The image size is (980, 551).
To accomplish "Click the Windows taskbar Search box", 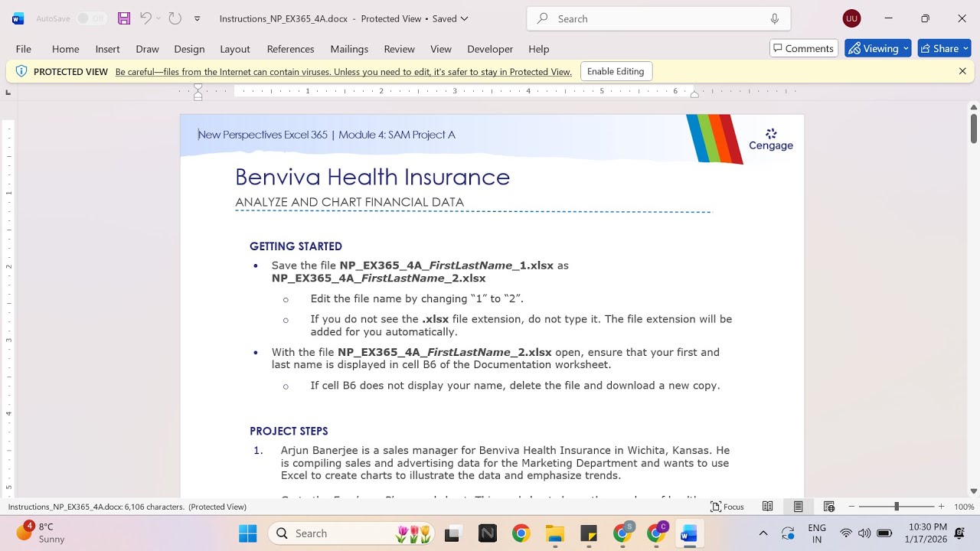I will point(351,533).
